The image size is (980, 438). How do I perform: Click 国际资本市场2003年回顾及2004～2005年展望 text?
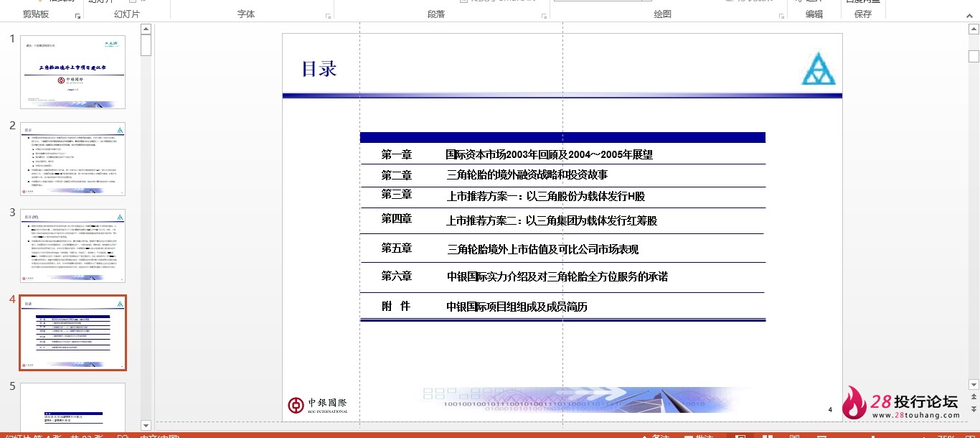tap(550, 154)
